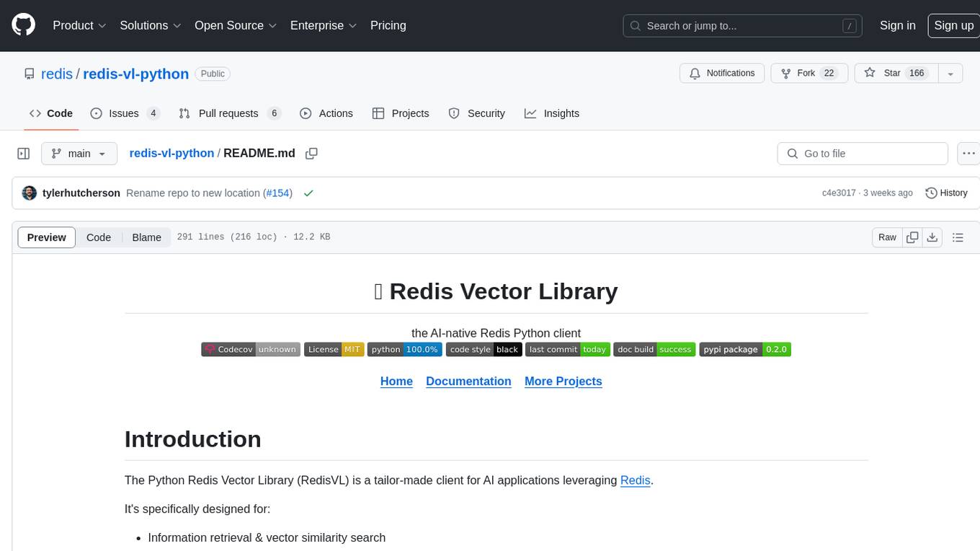Switch to the Security tab

(x=477, y=113)
